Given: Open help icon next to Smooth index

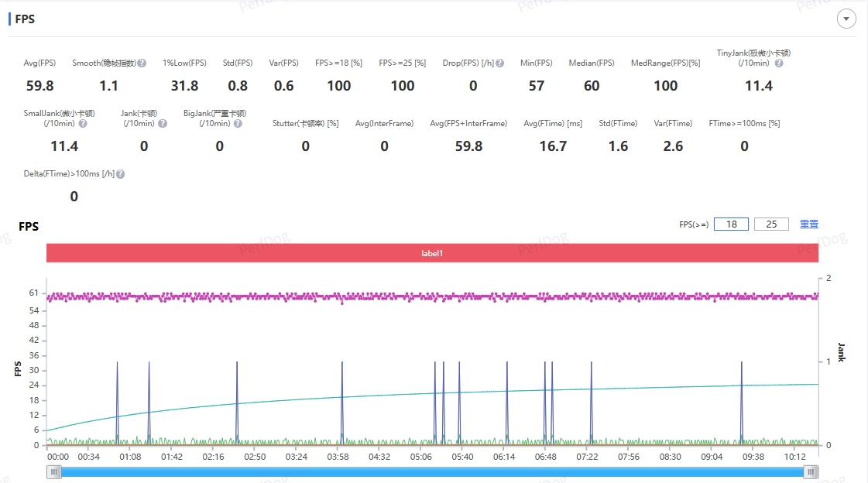Looking at the screenshot, I should [x=142, y=63].
